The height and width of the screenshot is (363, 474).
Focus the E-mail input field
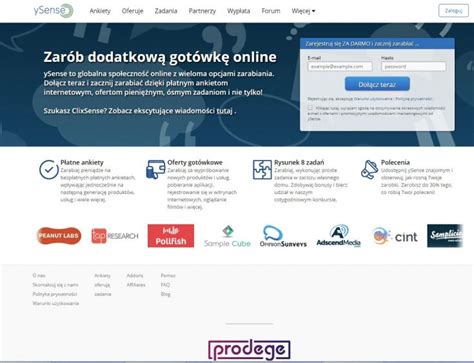click(340, 66)
